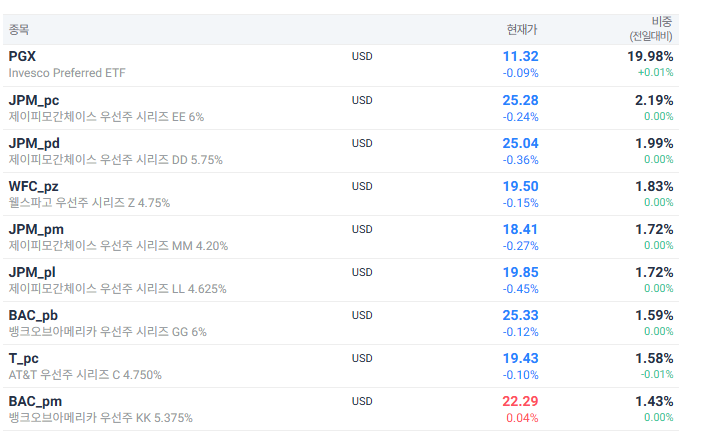This screenshot has height=431, width=717.
Task: Open the BAC_pm ticker
Action: 35,401
